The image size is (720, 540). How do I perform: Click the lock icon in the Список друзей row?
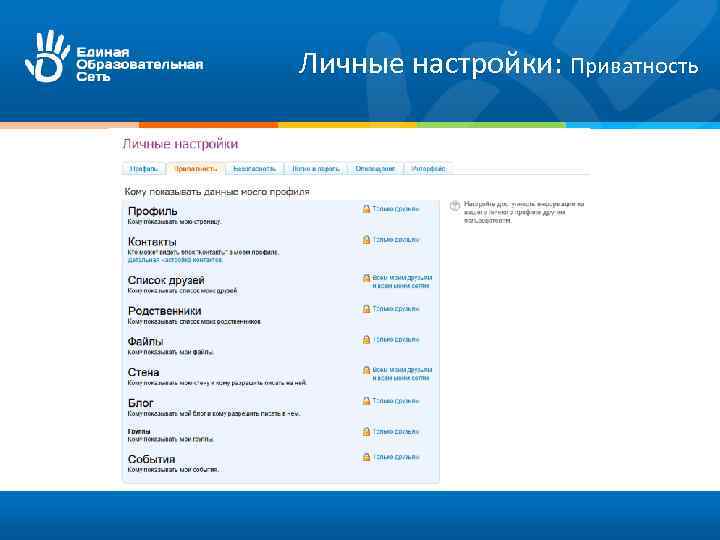[x=366, y=278]
